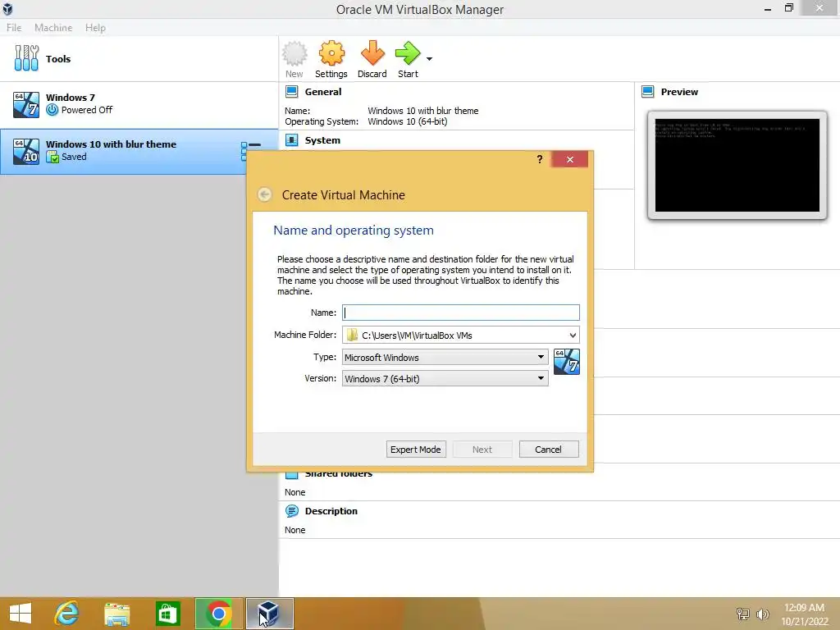The height and width of the screenshot is (630, 840).
Task: Select the Windows 7 VM entry icon
Action: pos(26,104)
